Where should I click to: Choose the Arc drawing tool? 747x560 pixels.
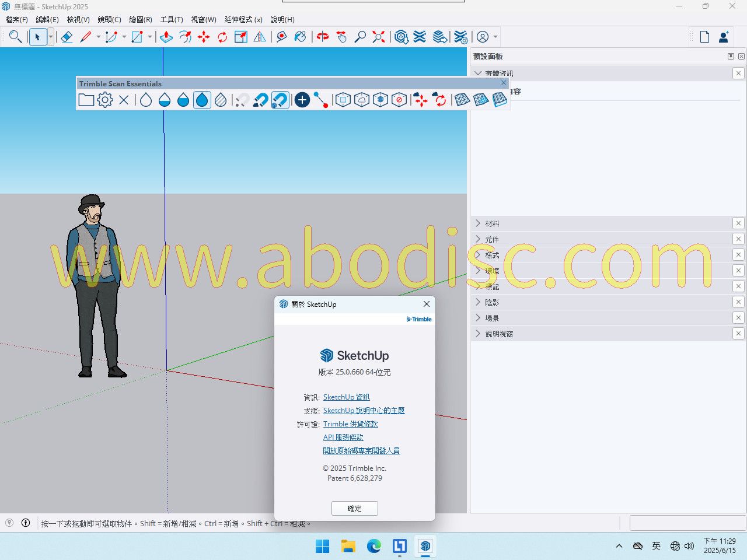(111, 37)
